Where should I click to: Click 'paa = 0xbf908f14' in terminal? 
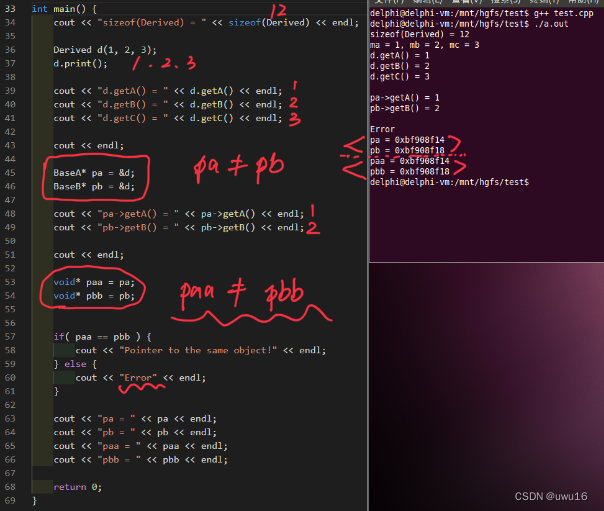[x=409, y=161]
